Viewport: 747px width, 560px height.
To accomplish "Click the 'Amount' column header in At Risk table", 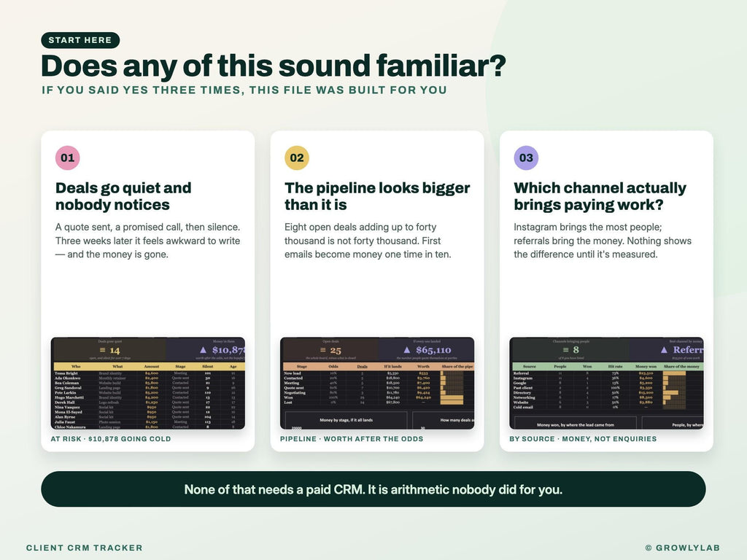I will pos(152,367).
